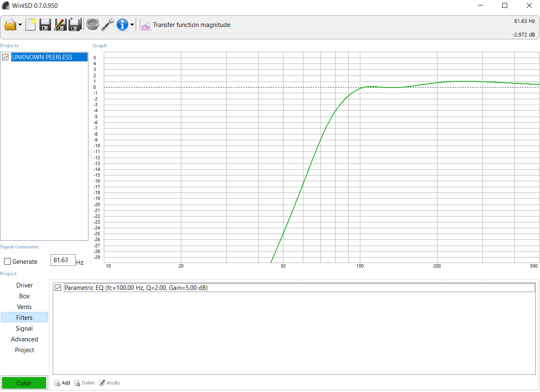The image size is (540, 392).
Task: Open the driver database speaker icon
Action: [93, 25]
